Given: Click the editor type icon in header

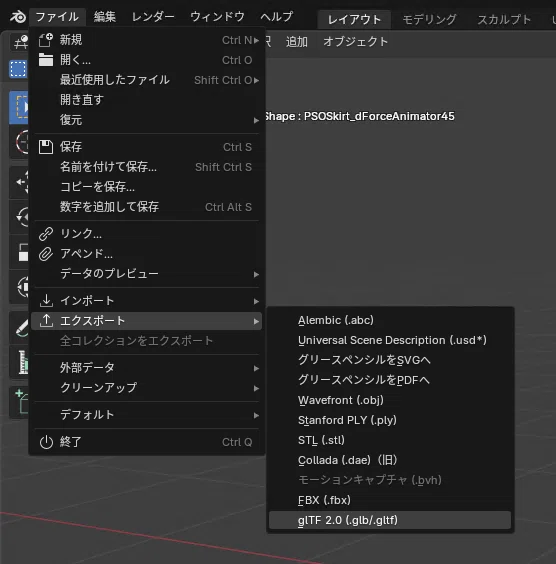Looking at the screenshot, I should [x=20, y=42].
